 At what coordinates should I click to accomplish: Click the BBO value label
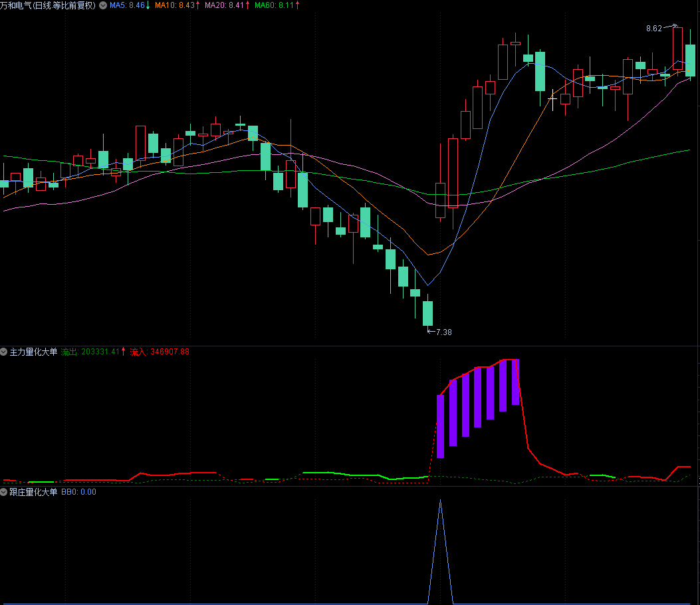point(79,492)
